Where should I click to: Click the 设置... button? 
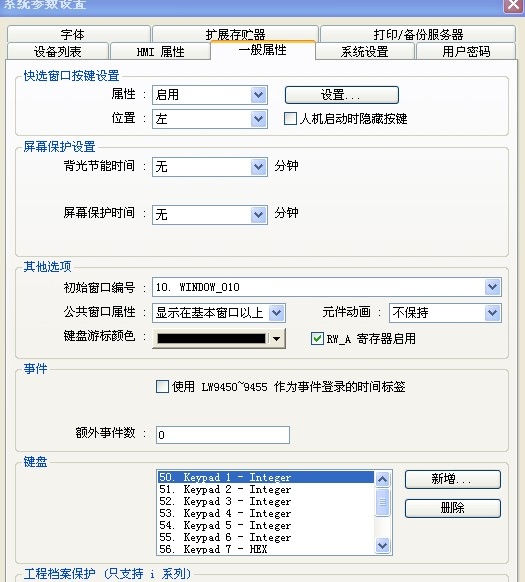click(342, 95)
